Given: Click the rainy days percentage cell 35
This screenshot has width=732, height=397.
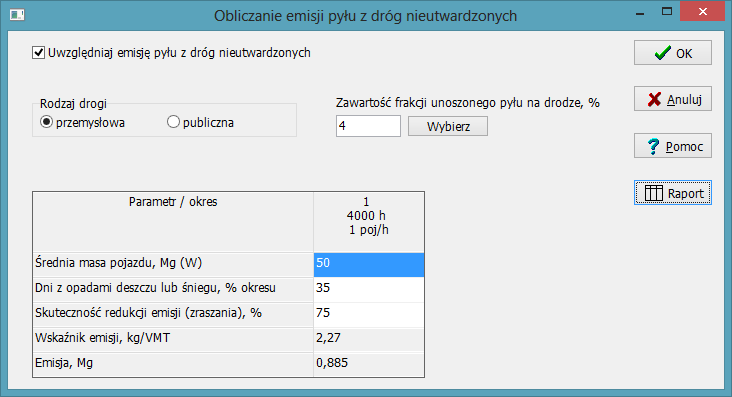Looking at the screenshot, I should click(369, 288).
